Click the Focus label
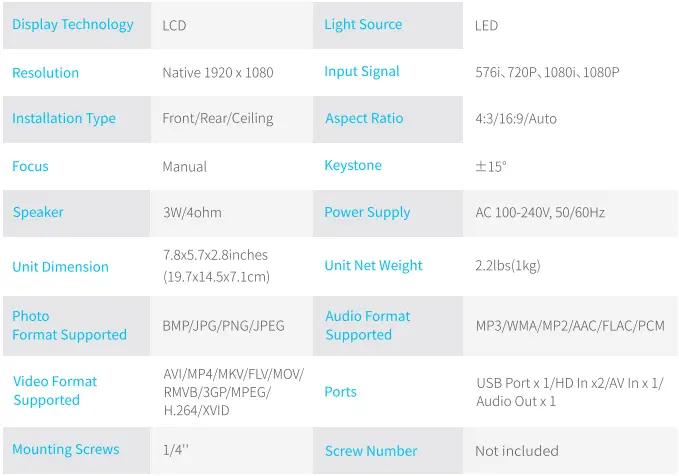 click(x=30, y=166)
